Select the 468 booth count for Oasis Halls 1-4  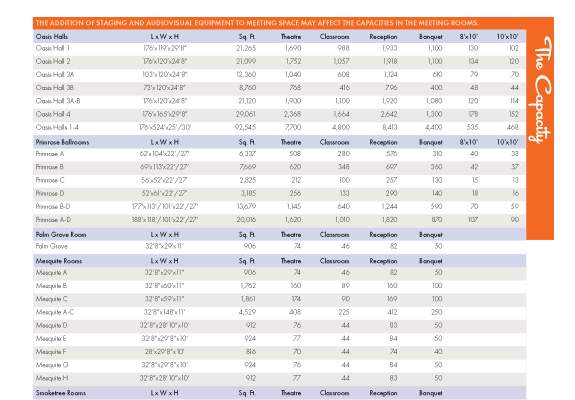512,127
